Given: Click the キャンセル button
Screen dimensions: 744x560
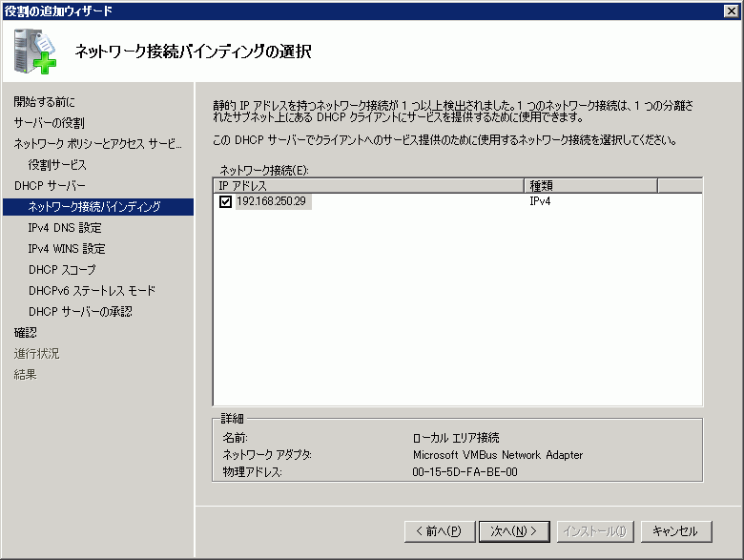Looking at the screenshot, I should pos(675,531).
